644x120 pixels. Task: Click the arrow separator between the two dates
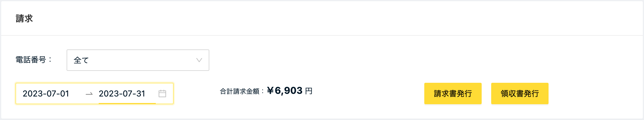[89, 94]
